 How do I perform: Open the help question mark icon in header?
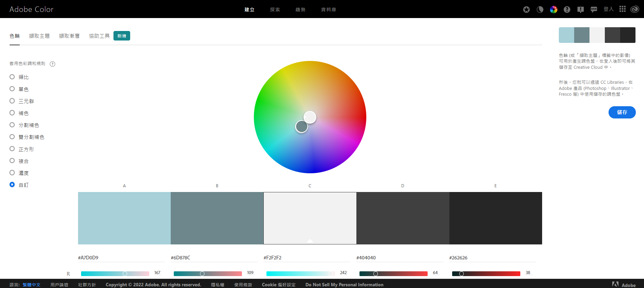(567, 10)
